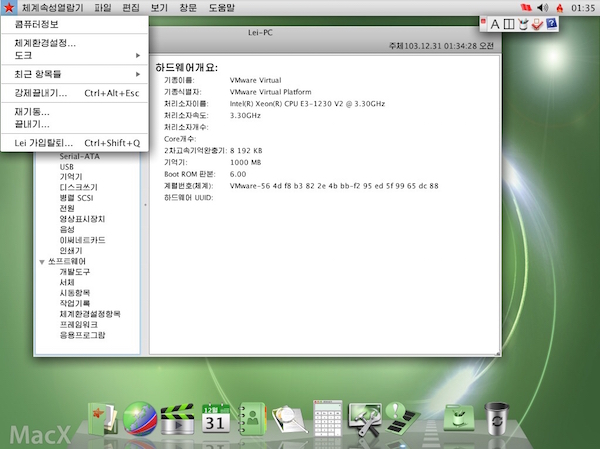The width and height of the screenshot is (600, 449).
Task: Open the system profiler chip icon in dock
Action: (402, 417)
